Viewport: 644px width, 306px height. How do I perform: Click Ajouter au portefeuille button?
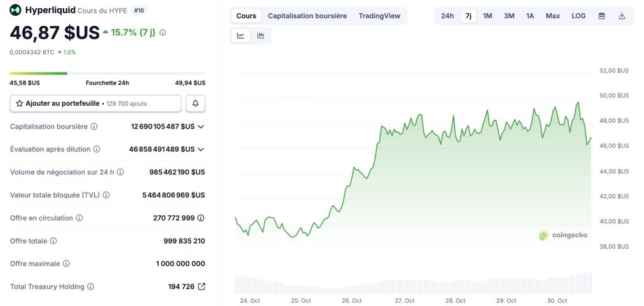click(96, 103)
